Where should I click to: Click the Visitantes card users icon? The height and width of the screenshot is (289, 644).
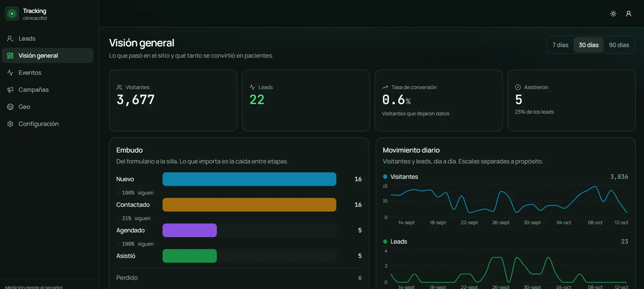click(120, 87)
